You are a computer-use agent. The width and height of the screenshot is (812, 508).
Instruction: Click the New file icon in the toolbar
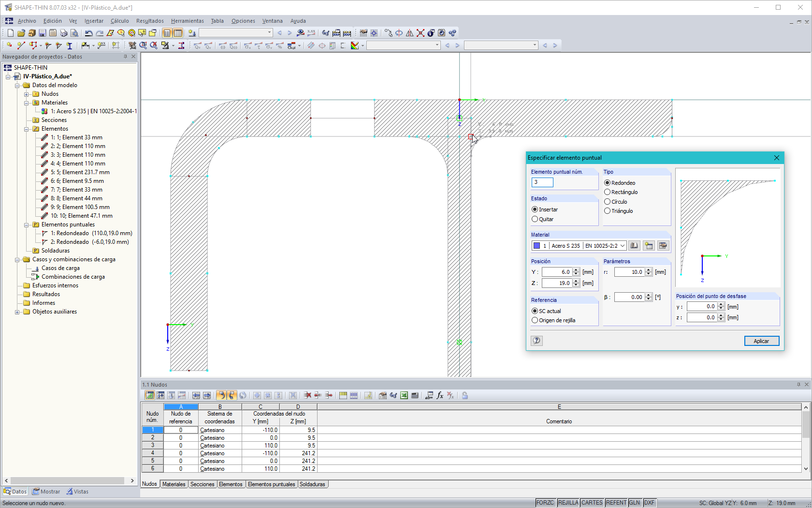[11, 33]
